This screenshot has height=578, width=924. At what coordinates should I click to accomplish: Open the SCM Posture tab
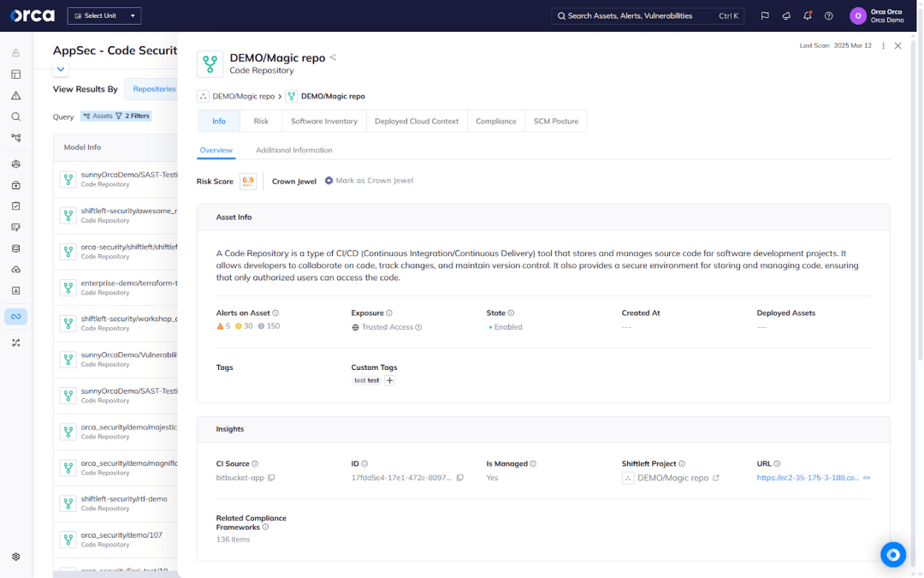(556, 121)
